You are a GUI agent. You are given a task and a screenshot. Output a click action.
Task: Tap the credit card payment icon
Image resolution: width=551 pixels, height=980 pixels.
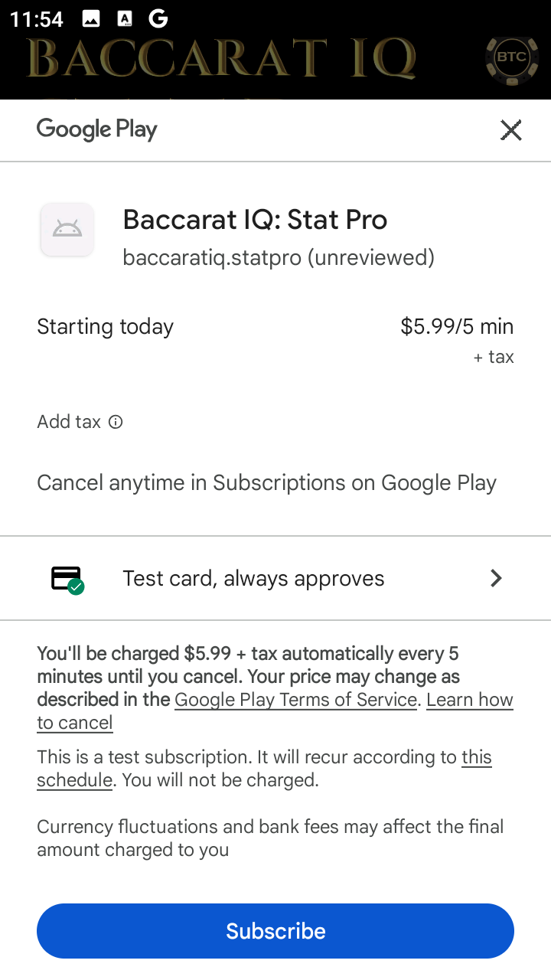(x=67, y=579)
